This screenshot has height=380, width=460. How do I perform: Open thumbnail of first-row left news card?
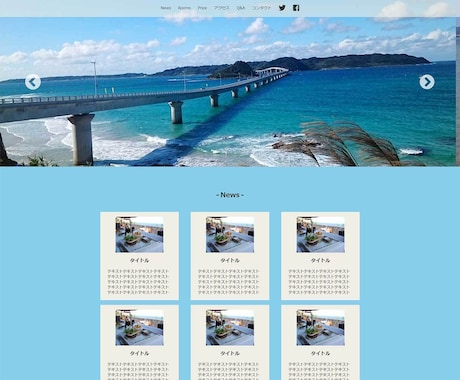pos(139,235)
